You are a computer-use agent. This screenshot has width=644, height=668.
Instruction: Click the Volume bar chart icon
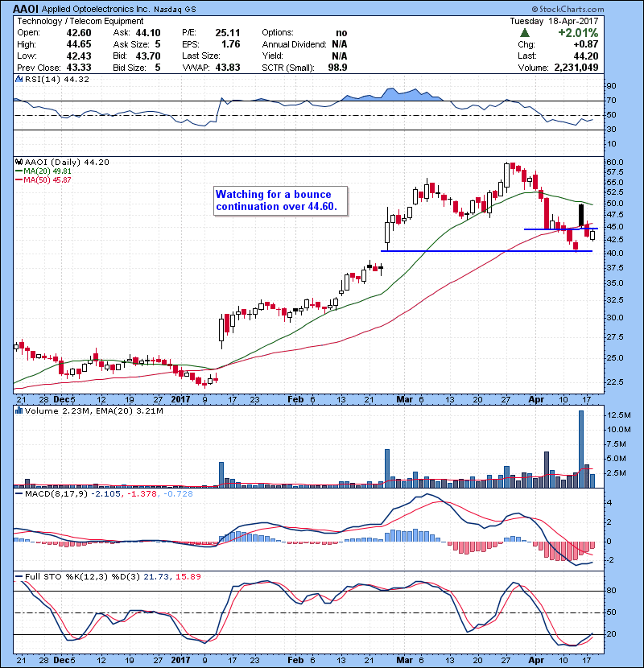[x=19, y=411]
